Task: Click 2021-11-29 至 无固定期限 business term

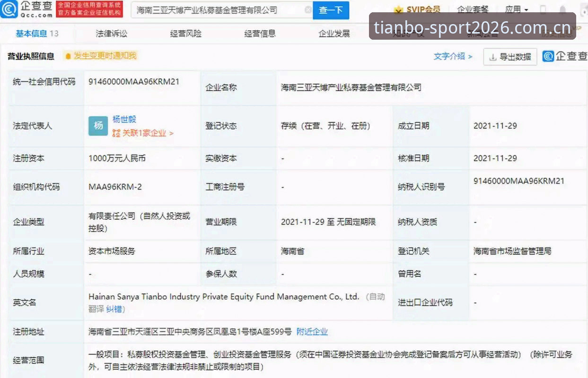Action: (328, 222)
